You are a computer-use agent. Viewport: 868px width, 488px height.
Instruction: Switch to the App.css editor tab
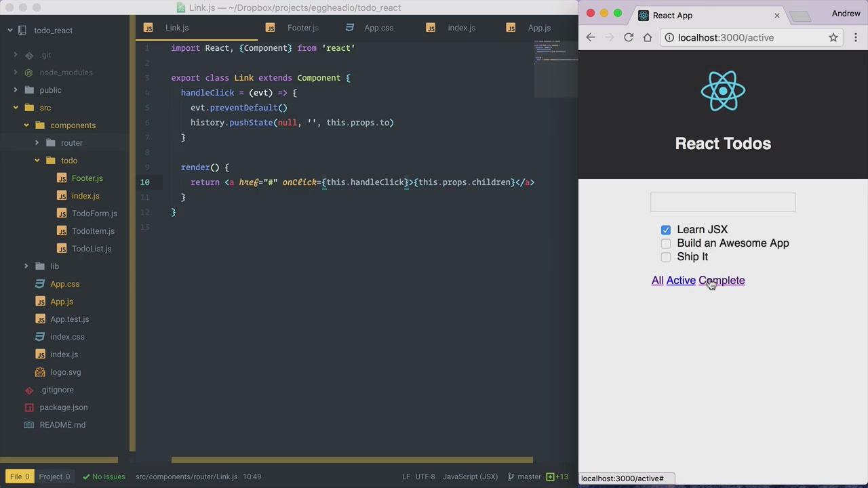coord(378,28)
